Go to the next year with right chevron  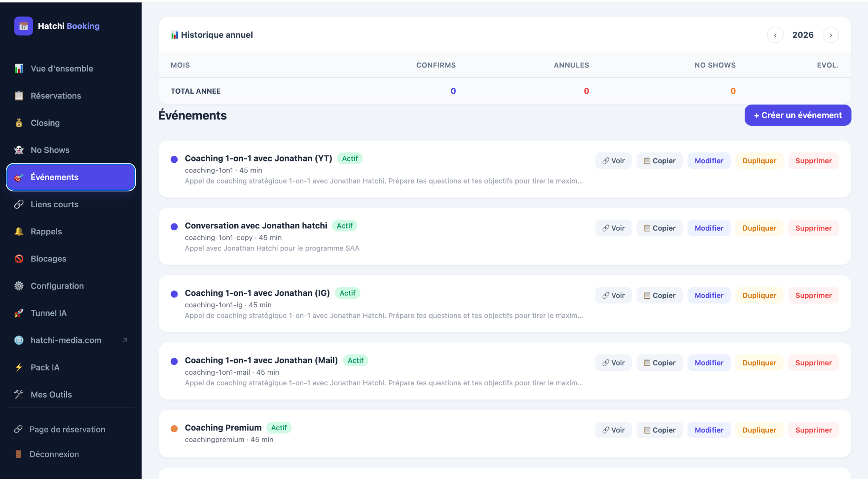(x=831, y=35)
